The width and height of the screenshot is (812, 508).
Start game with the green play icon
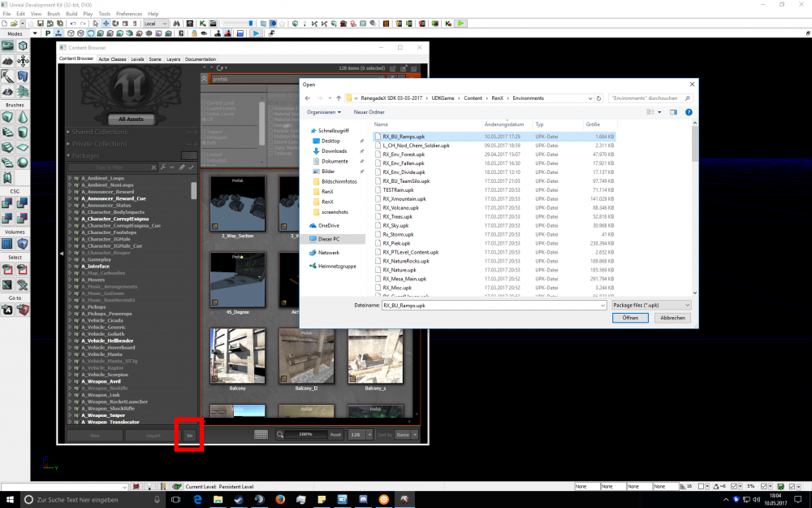(460, 24)
